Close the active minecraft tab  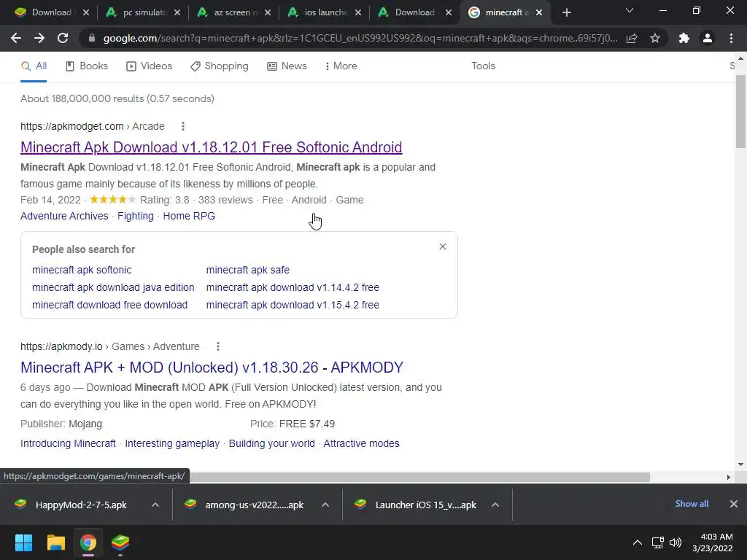tap(539, 13)
